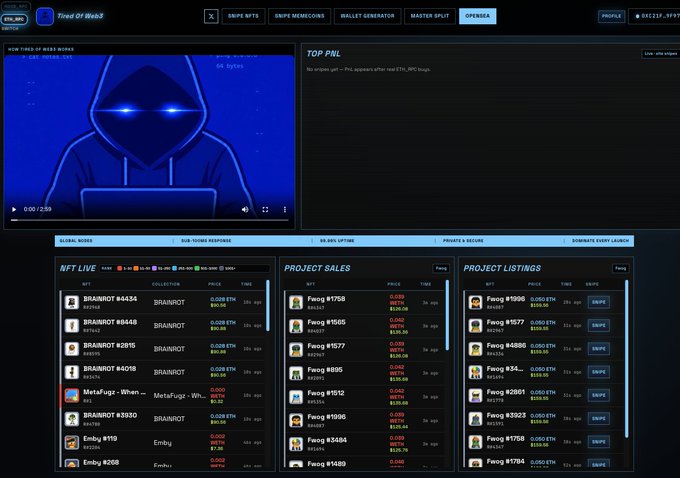
Task: Click the Project Listings panel scrollbar
Action: coord(626,359)
